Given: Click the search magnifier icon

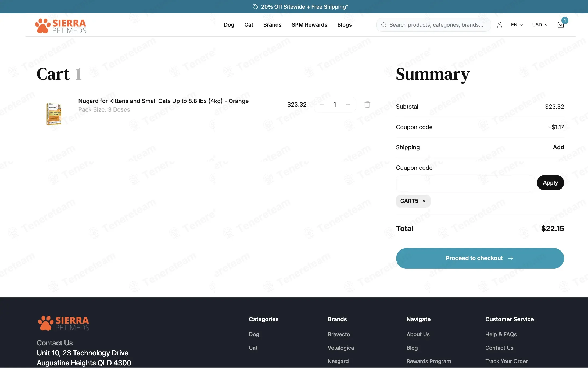Looking at the screenshot, I should pos(384,25).
